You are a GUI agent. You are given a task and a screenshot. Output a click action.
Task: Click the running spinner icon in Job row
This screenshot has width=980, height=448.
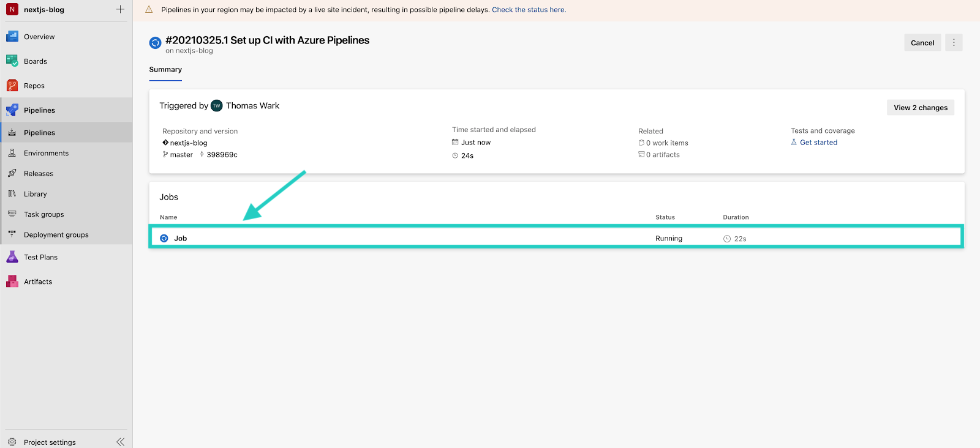coord(164,239)
